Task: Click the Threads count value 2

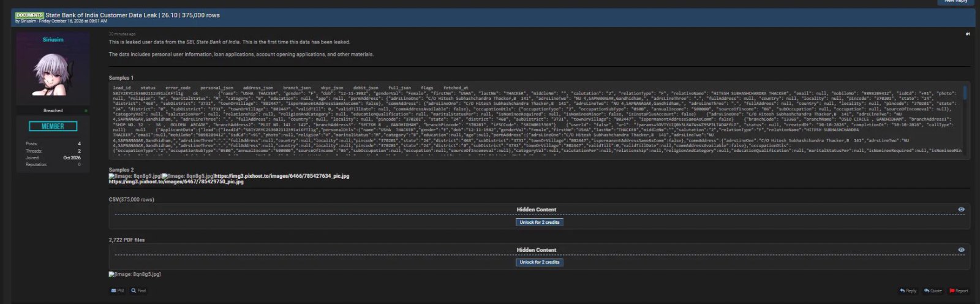Action: (79, 151)
